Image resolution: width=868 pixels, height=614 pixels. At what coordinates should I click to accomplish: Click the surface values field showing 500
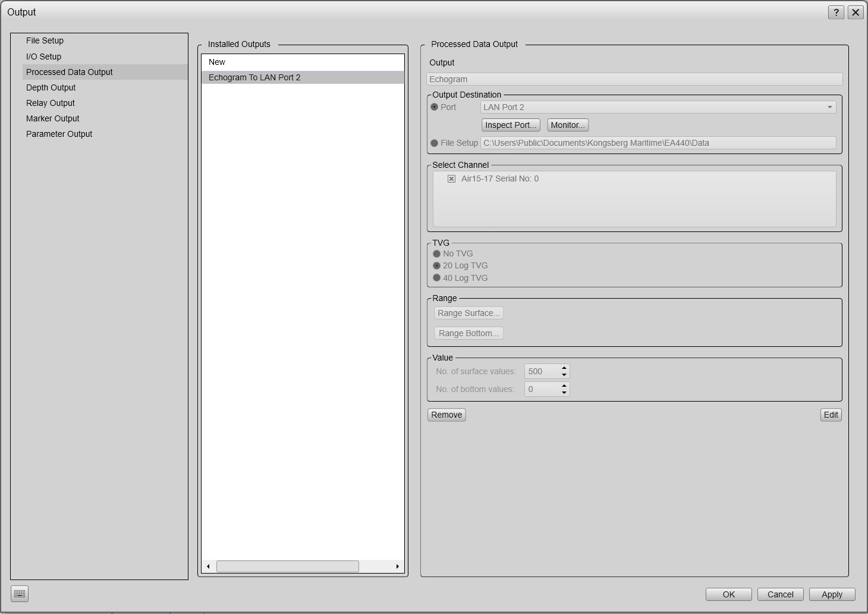[x=542, y=371]
